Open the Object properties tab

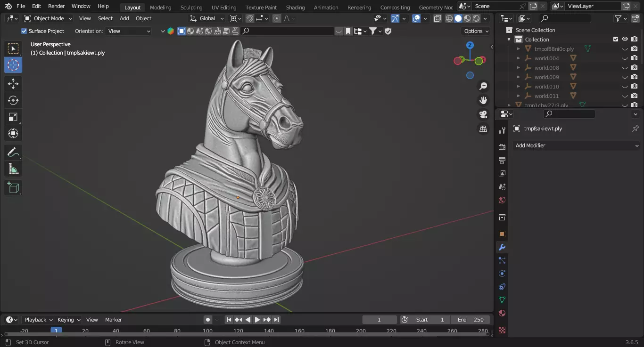[502, 234]
